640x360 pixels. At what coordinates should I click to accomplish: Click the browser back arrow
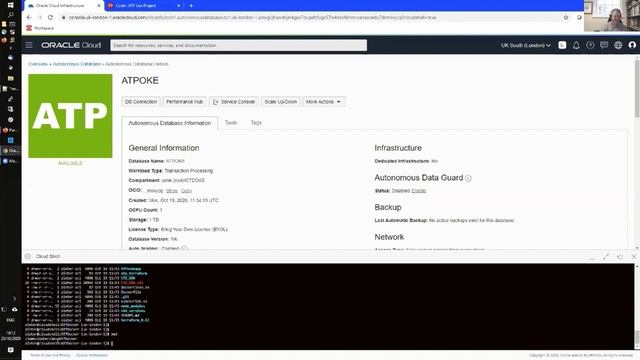click(29, 18)
